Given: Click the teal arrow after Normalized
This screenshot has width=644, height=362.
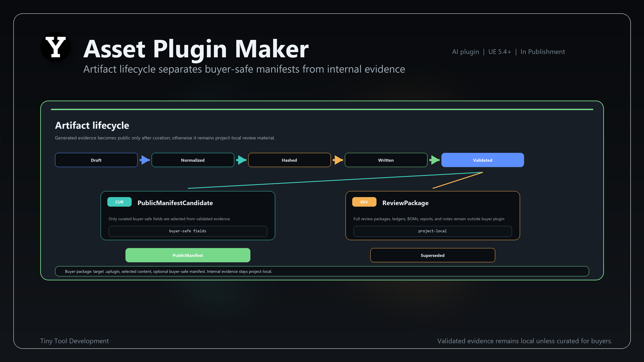Looking at the screenshot, I should (x=241, y=160).
